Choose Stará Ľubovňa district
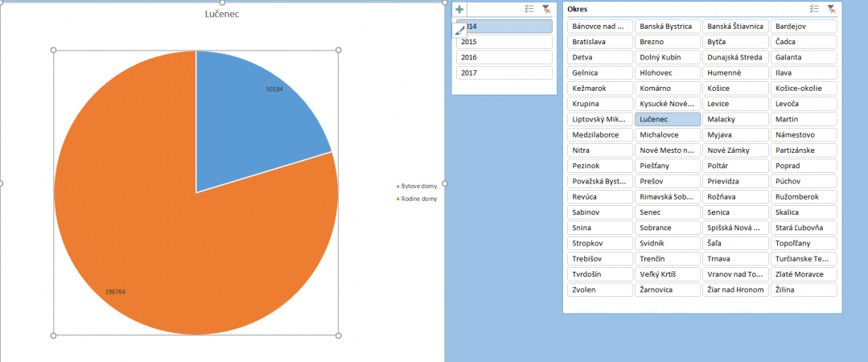This screenshot has width=868, height=362. tap(803, 228)
